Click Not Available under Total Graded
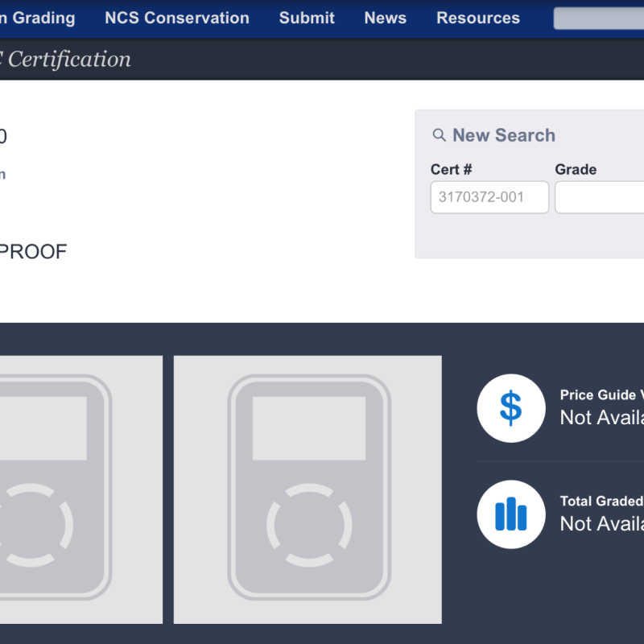The width and height of the screenshot is (644, 644). pos(601,523)
